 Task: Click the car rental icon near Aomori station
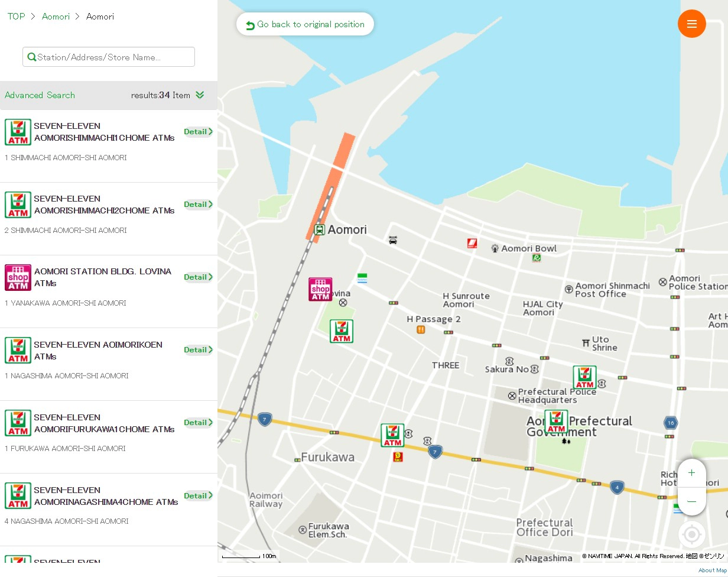(393, 240)
